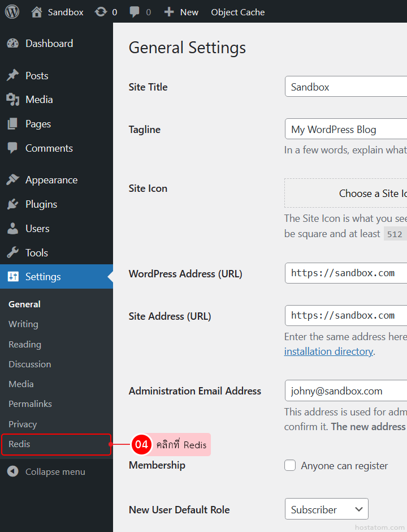
Task: Open Appearance via the paintbrush icon
Action: pyautogui.click(x=13, y=180)
